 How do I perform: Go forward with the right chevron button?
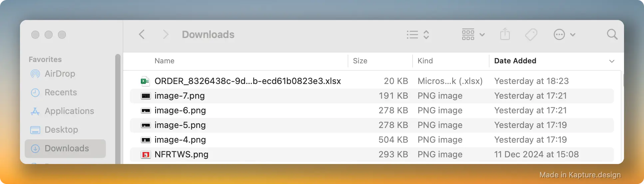(165, 34)
